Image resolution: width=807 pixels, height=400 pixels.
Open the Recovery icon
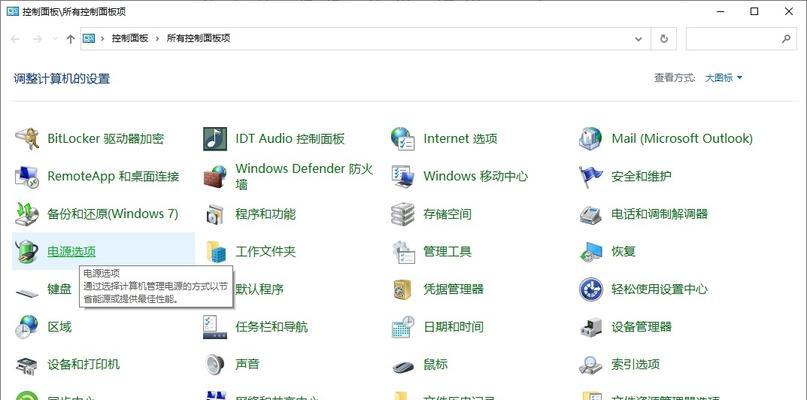click(x=590, y=252)
